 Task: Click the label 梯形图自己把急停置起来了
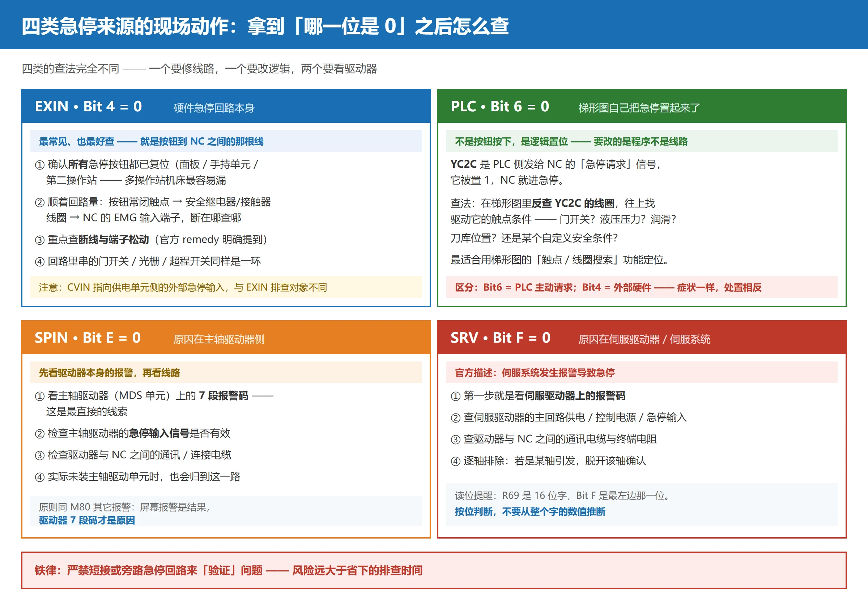pyautogui.click(x=639, y=108)
